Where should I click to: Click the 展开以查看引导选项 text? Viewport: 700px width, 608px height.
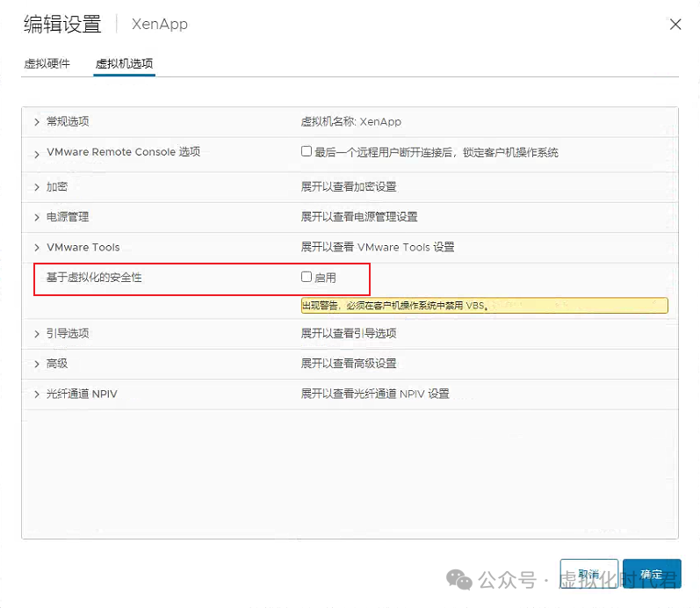(349, 333)
